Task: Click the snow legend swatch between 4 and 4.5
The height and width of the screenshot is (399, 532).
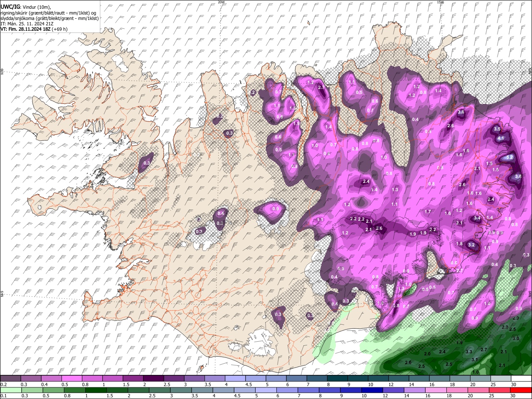Action: point(235,379)
